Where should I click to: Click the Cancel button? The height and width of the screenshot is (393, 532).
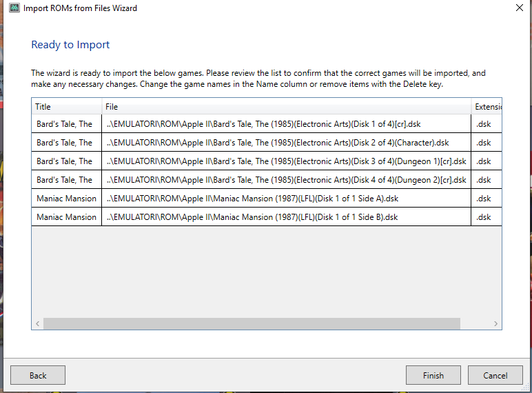click(x=495, y=375)
